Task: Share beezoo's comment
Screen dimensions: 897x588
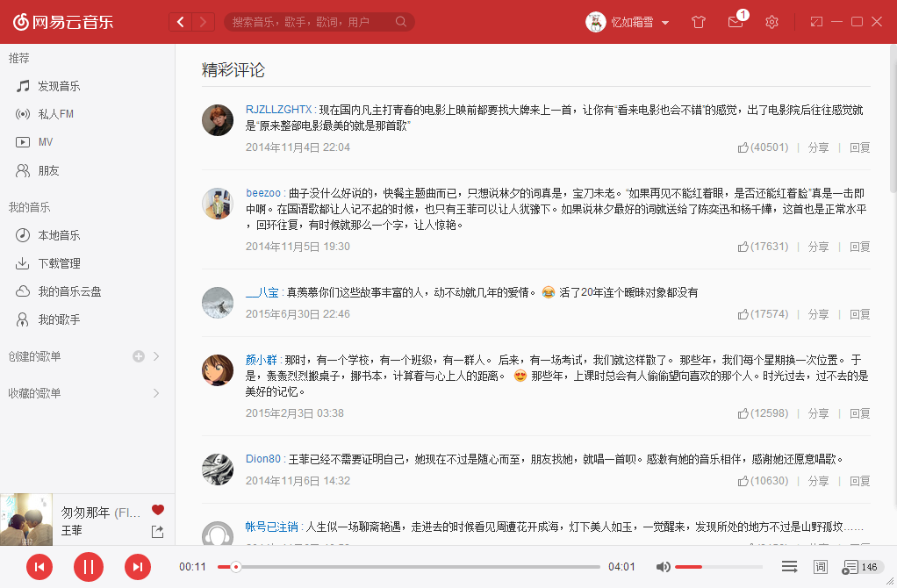Action: (x=818, y=247)
